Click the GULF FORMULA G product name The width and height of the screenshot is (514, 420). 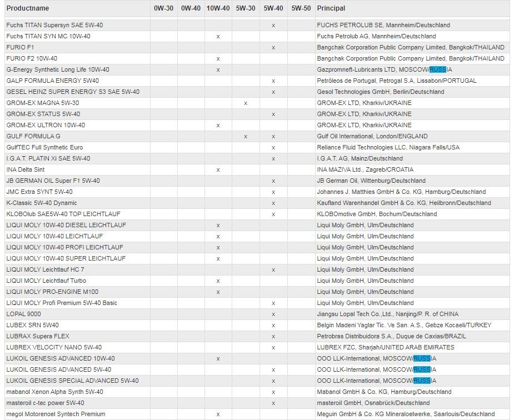tap(33, 137)
